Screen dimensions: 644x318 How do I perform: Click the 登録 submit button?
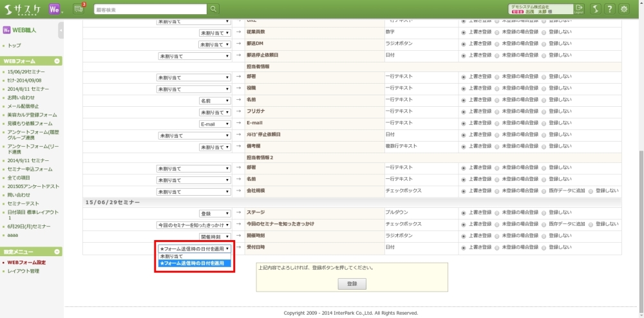[352, 283]
